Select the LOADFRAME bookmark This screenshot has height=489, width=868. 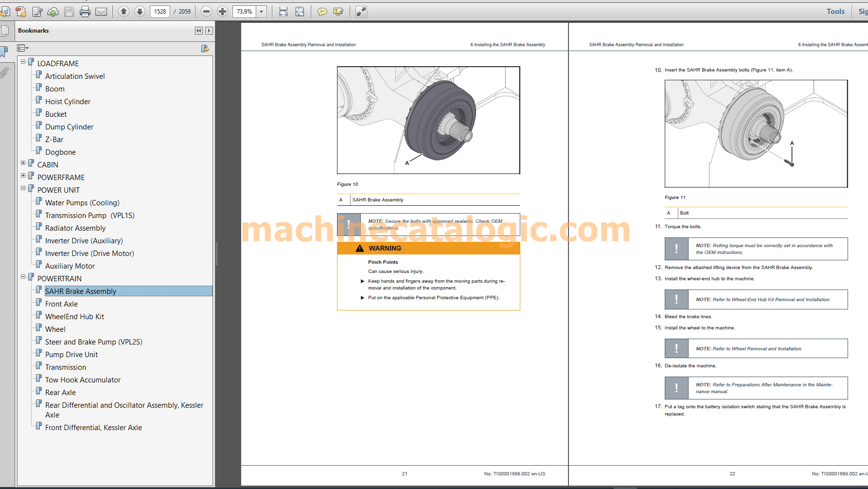click(x=58, y=64)
